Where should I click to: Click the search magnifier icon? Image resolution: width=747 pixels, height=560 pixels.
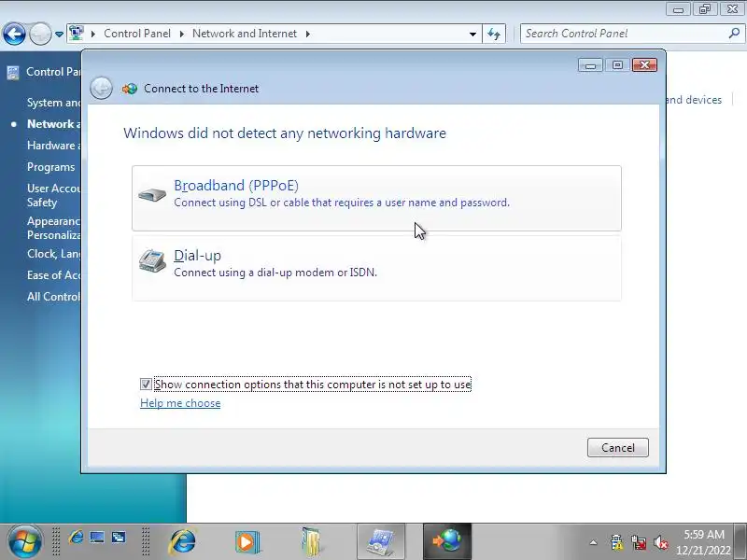[734, 34]
